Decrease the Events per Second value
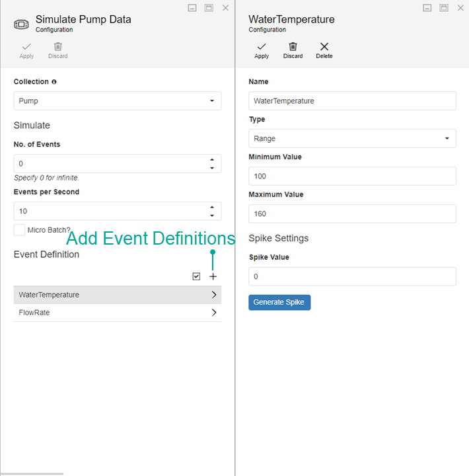This screenshot has height=476, width=469. (x=211, y=216)
